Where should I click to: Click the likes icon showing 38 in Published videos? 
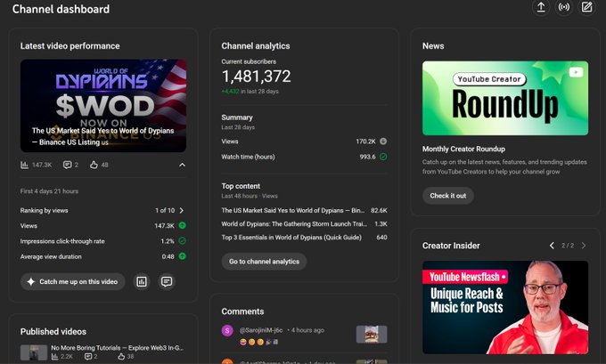121,357
